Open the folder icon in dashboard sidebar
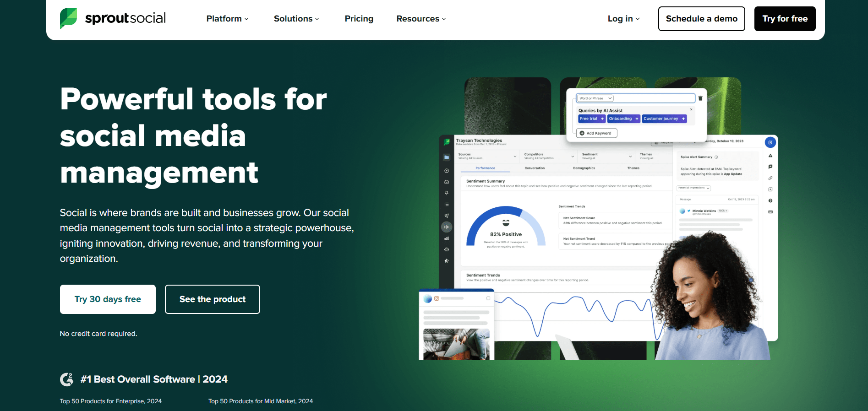Screen dimensions: 868x411 click(x=447, y=157)
